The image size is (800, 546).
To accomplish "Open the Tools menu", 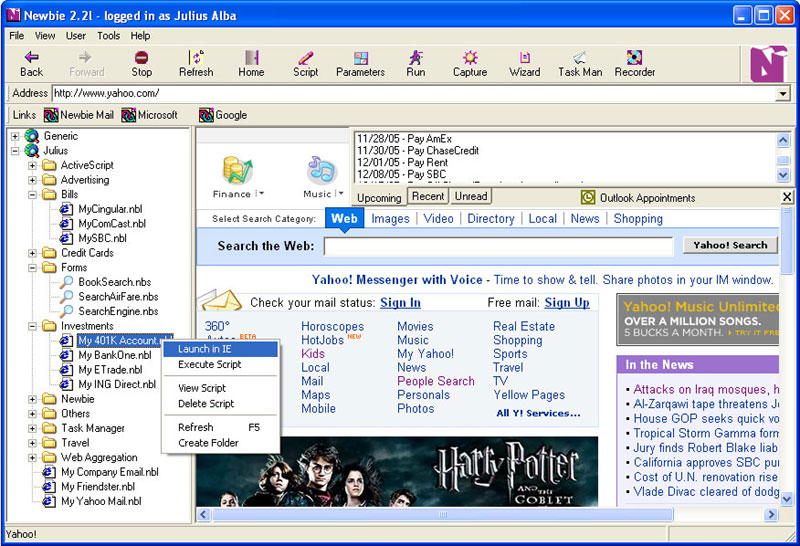I will [109, 36].
